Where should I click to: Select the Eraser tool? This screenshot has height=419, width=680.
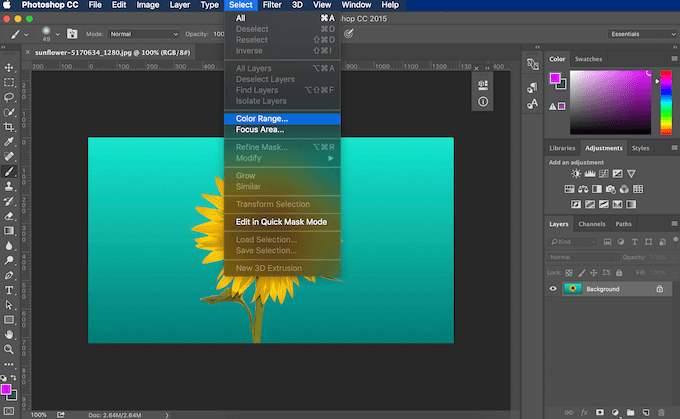tap(9, 215)
